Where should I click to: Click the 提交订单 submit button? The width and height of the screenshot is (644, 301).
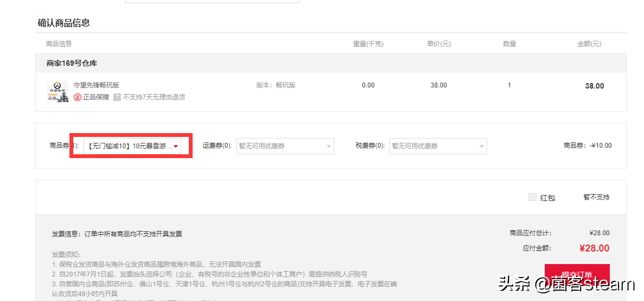[x=577, y=275]
